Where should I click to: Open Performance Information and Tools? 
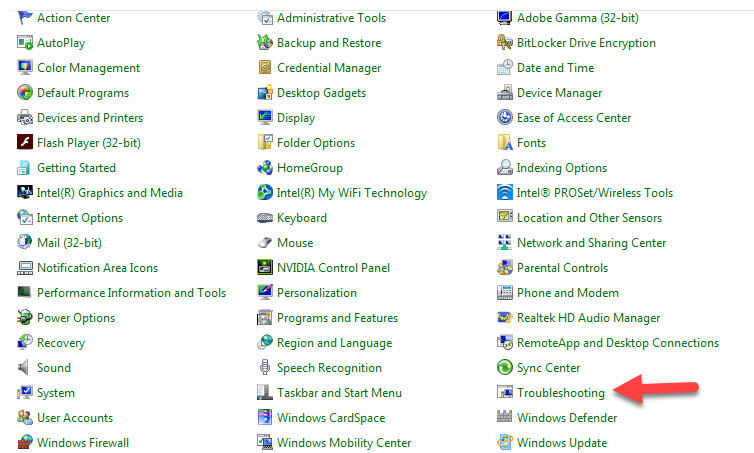point(131,293)
